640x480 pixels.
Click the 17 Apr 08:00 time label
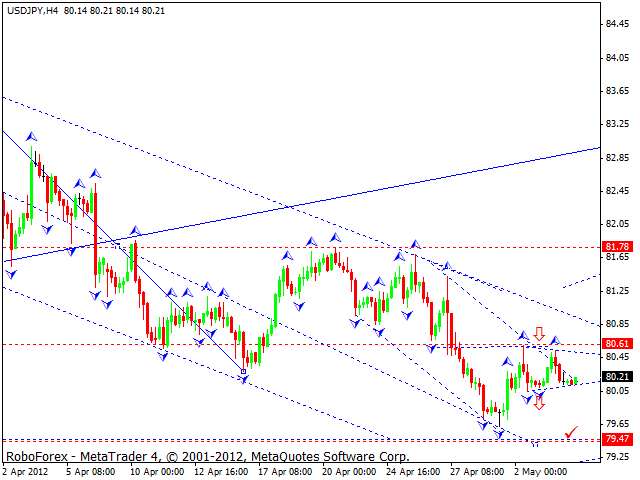[285, 472]
